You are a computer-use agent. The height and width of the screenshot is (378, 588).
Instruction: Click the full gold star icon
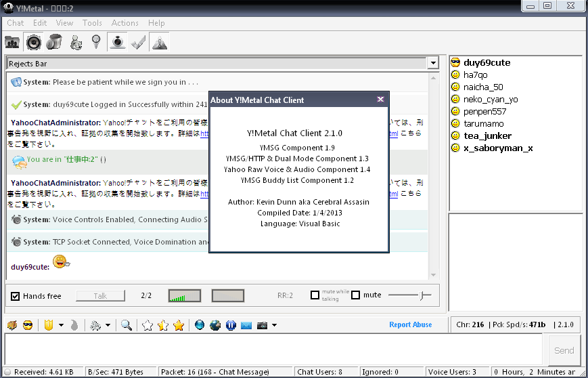(x=179, y=325)
